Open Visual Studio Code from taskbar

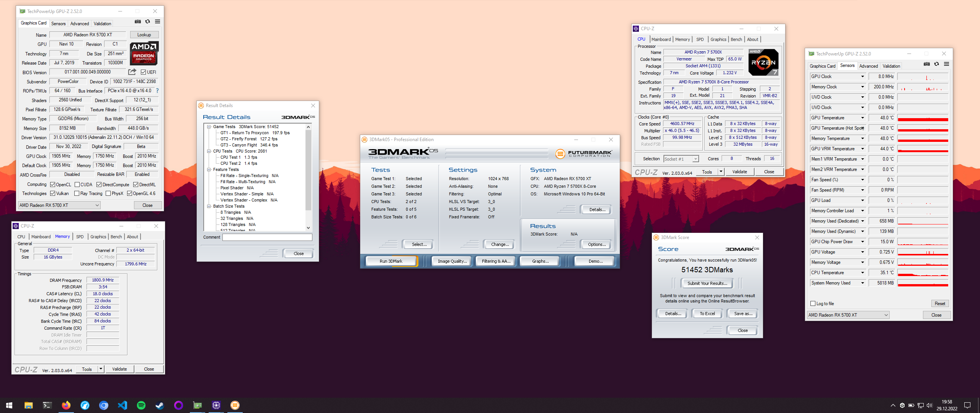tap(122, 405)
